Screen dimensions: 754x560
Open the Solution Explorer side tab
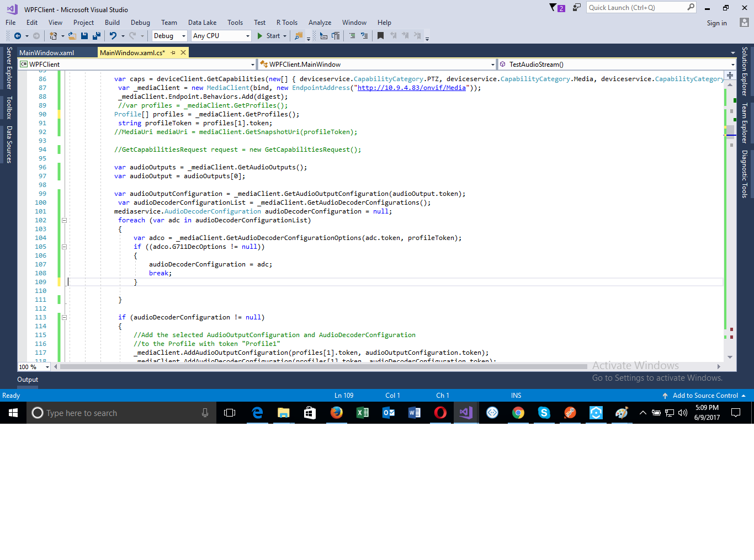pos(745,71)
